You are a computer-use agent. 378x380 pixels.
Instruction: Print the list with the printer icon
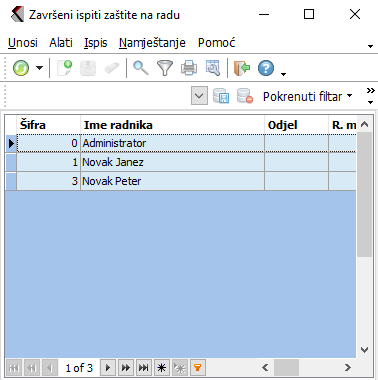tap(189, 68)
